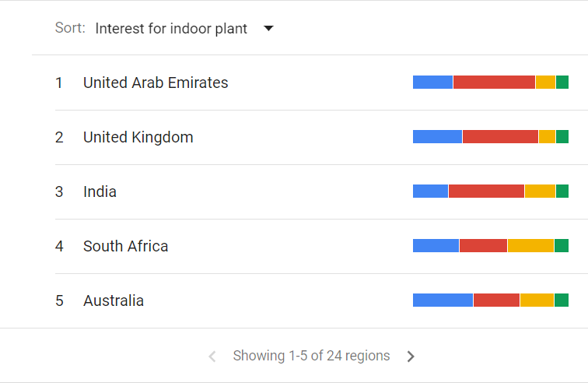Click yellow segment of South Africa bar
The image size is (588, 383).
tap(530, 246)
